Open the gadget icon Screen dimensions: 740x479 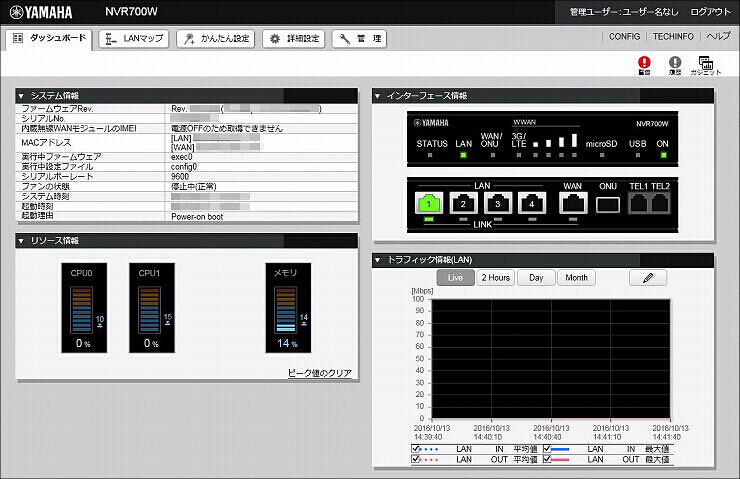(706, 65)
